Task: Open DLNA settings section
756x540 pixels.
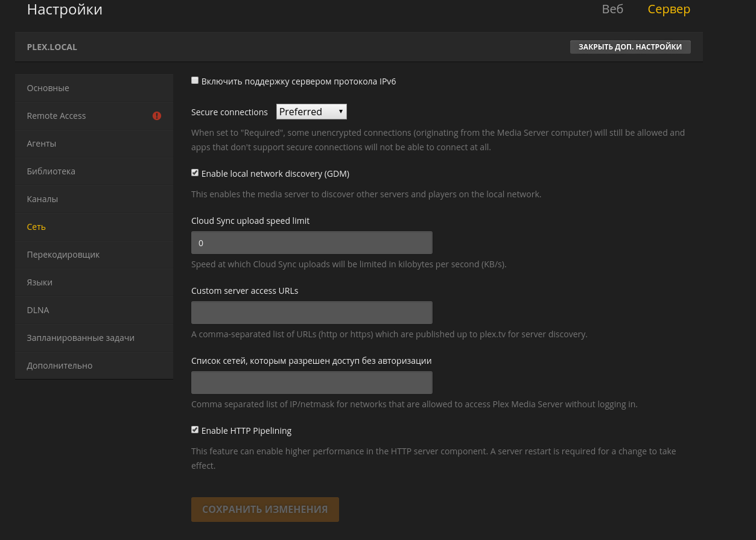Action: pyautogui.click(x=38, y=310)
